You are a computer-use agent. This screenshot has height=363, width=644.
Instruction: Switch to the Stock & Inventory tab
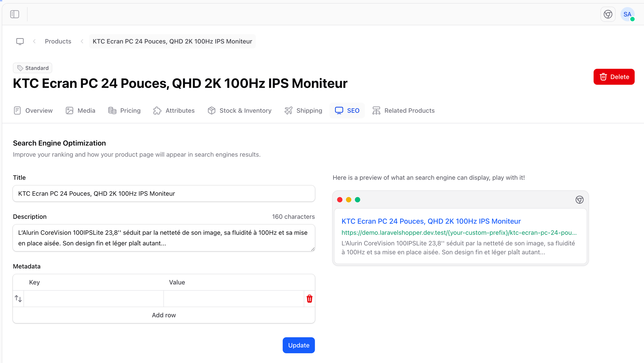pos(240,110)
